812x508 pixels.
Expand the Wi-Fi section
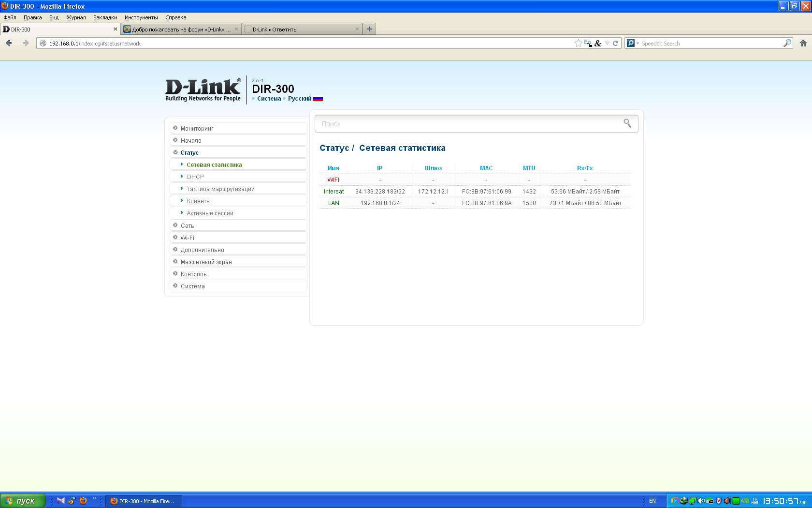[x=238, y=238]
